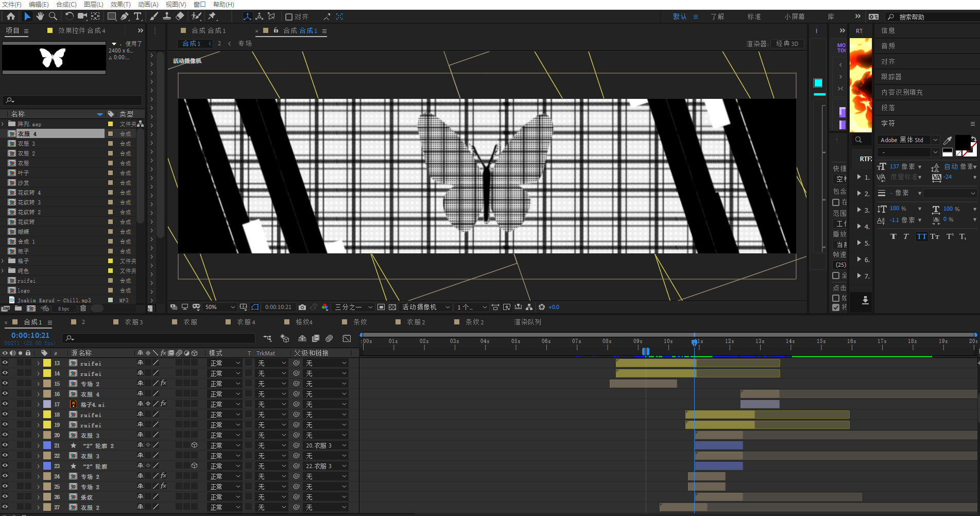This screenshot has height=516, width=980.
Task: Open the 窗口 menu
Action: point(200,4)
